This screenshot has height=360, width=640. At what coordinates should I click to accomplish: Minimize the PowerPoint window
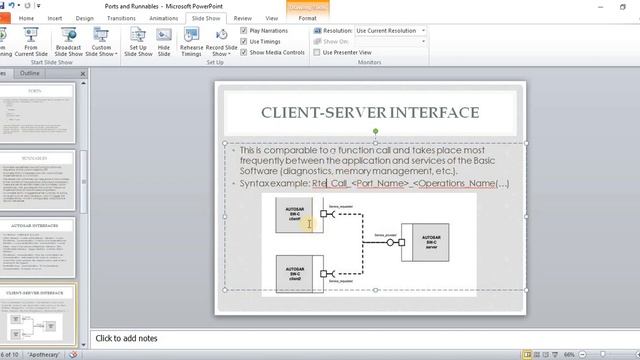pyautogui.click(x=600, y=7)
